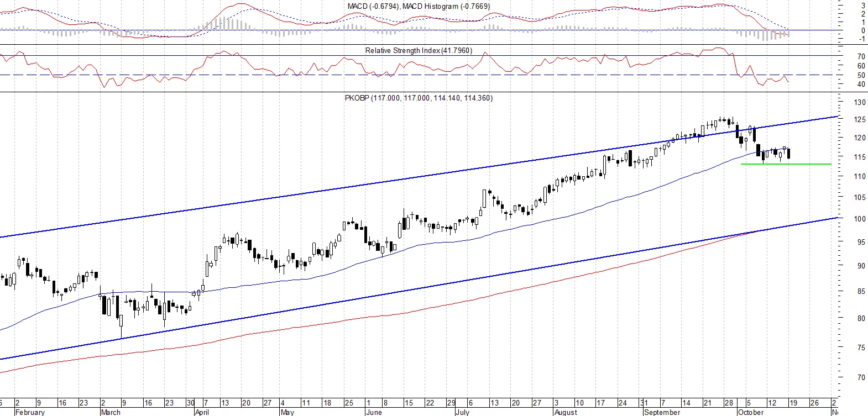The image size is (868, 416).
Task: Select the August month label
Action: pyautogui.click(x=566, y=412)
